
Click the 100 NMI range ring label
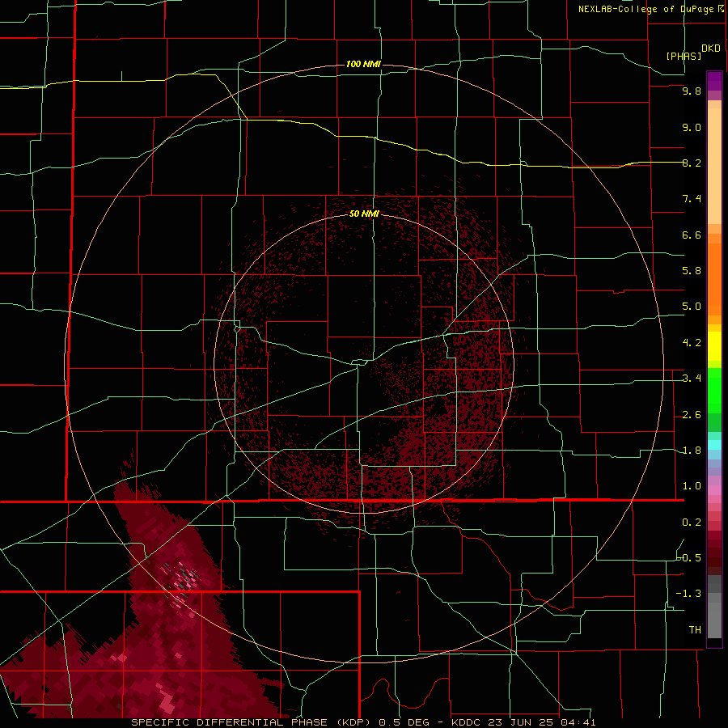(363, 64)
